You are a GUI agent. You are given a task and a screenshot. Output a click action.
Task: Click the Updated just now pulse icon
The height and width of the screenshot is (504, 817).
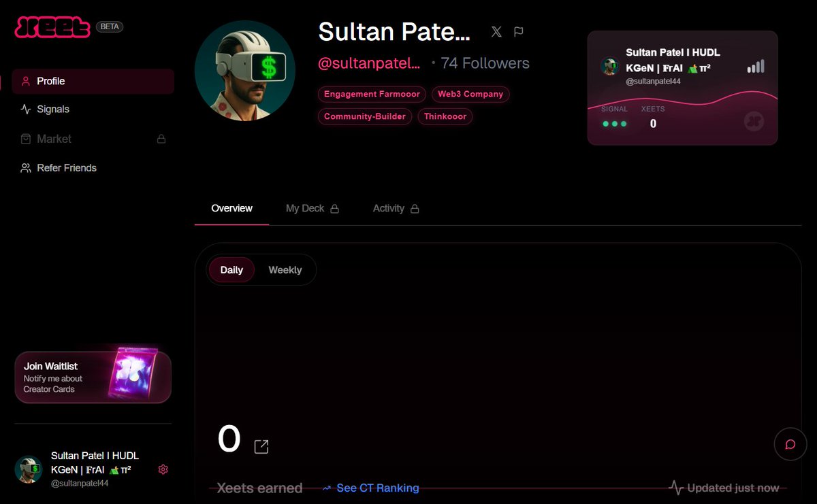(676, 488)
